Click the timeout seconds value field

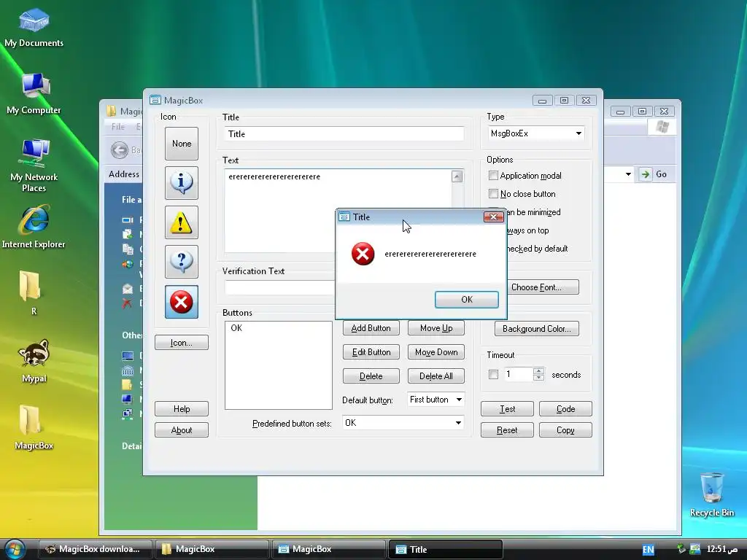click(x=518, y=374)
